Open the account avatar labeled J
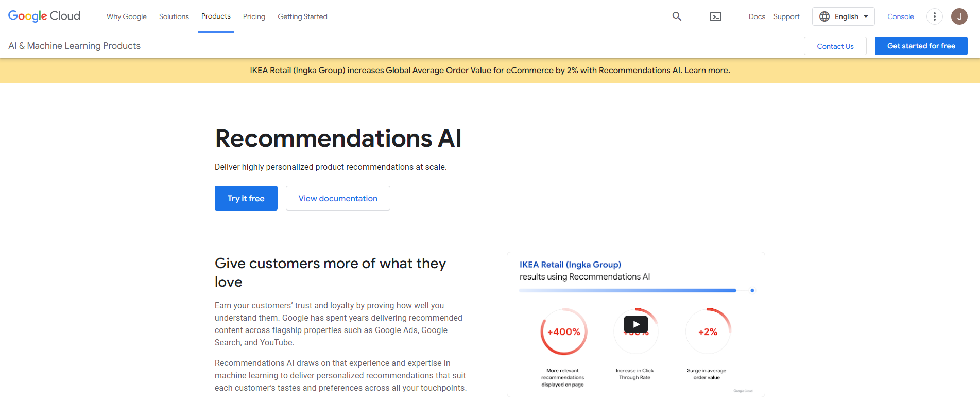980x419 pixels. click(x=959, y=16)
